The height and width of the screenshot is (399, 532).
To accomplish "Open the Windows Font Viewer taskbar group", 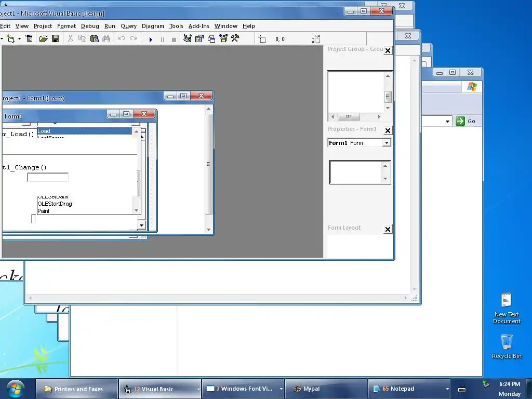I will tap(243, 389).
